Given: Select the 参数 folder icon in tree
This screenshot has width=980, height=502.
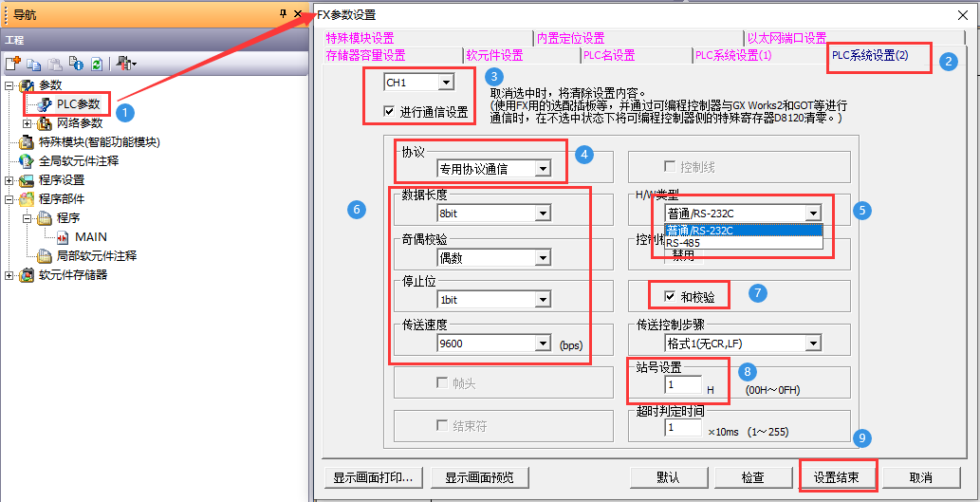Looking at the screenshot, I should tap(27, 85).
